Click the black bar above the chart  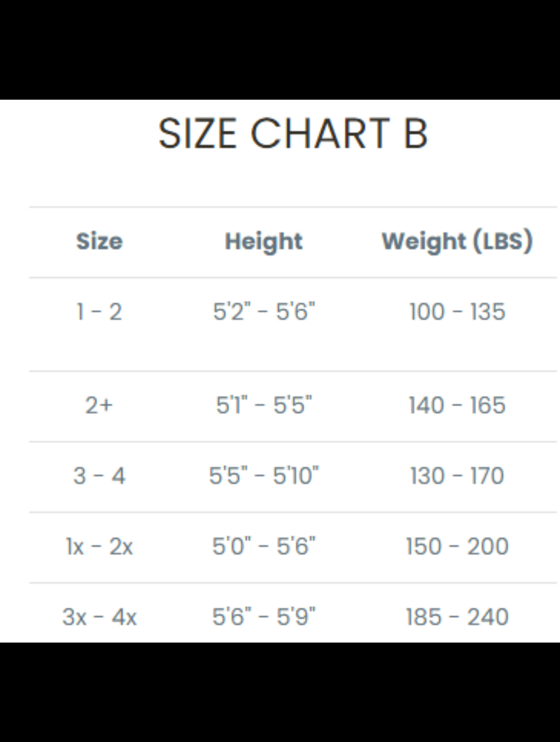pyautogui.click(x=280, y=49)
